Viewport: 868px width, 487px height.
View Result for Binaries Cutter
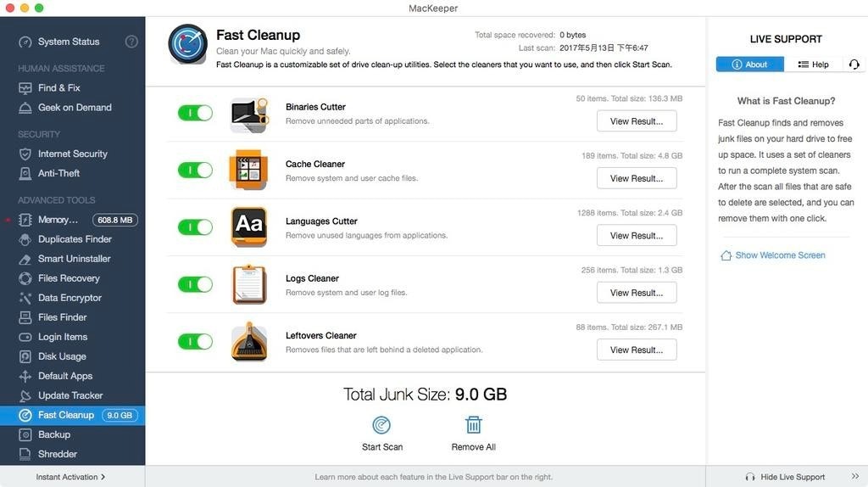[637, 121]
